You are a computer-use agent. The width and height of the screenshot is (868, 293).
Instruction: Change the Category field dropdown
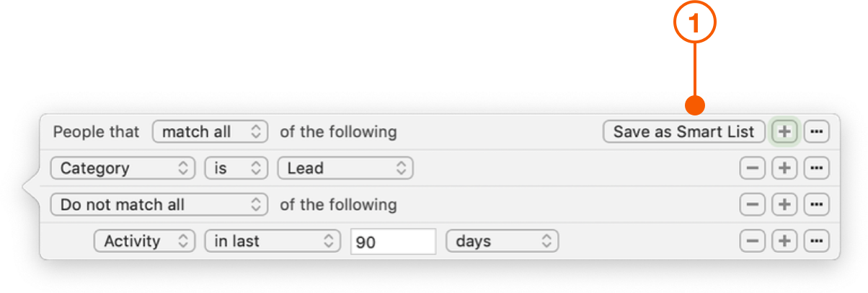pos(123,168)
